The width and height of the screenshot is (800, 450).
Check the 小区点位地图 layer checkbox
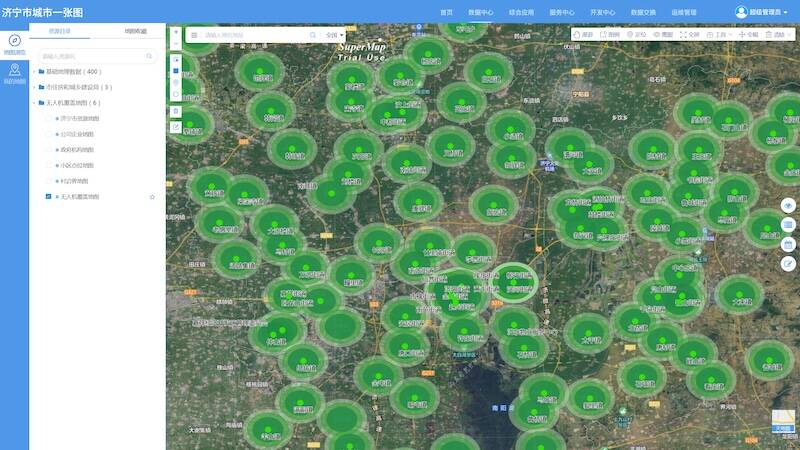click(x=48, y=165)
